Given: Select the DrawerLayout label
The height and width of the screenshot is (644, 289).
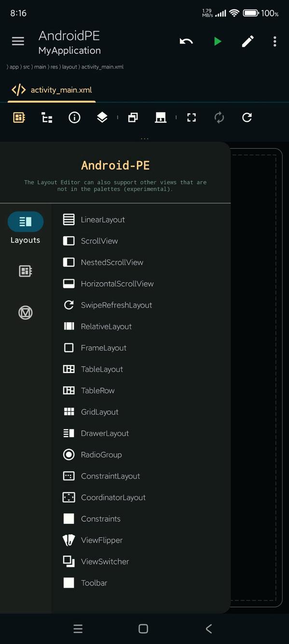Looking at the screenshot, I should (x=105, y=433).
